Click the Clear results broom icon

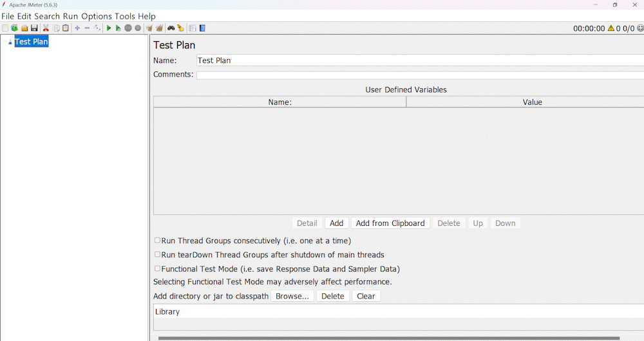coord(149,28)
